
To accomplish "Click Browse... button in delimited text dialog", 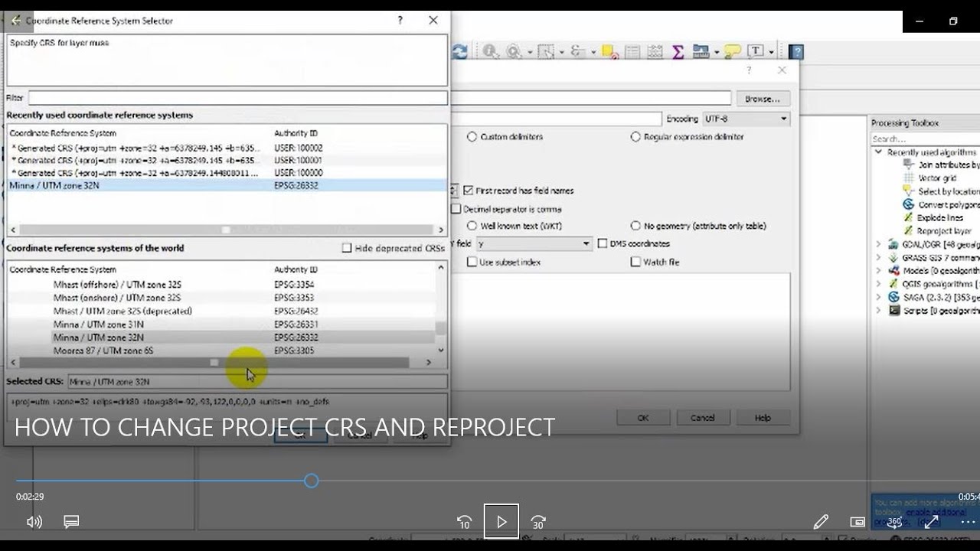I will [x=763, y=99].
